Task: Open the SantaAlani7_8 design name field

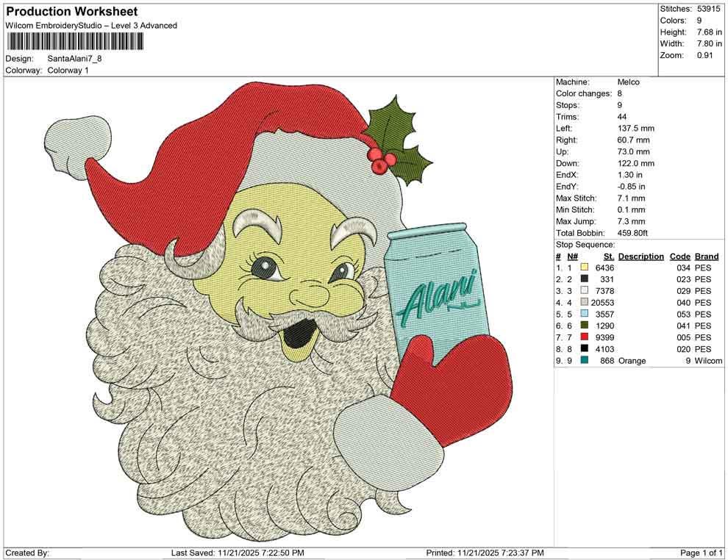Action: pos(74,57)
